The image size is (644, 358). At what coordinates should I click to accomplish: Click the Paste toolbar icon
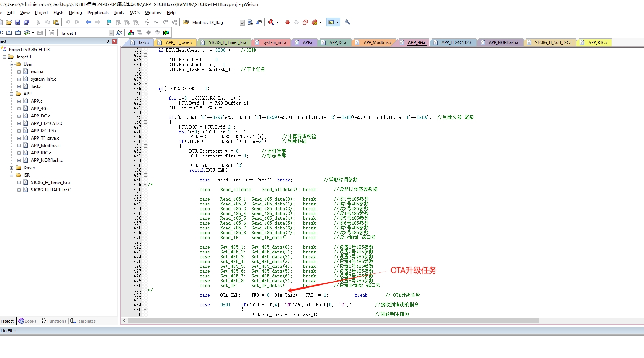click(56, 23)
